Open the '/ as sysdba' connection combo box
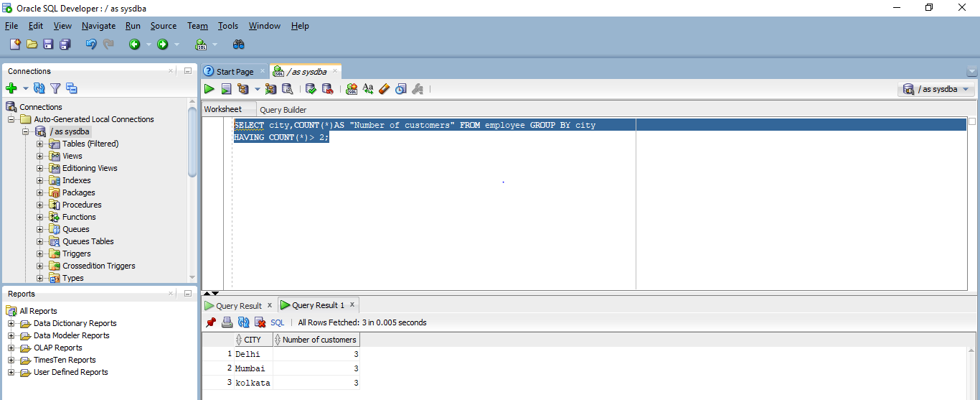 (936, 89)
